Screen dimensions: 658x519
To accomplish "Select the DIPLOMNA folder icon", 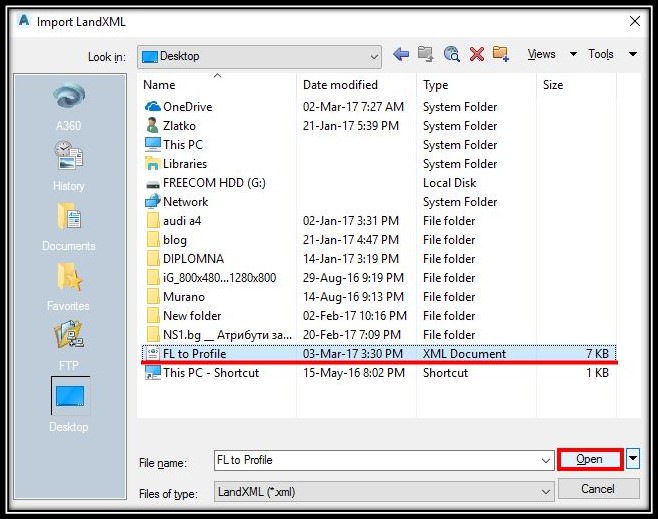I will [153, 258].
